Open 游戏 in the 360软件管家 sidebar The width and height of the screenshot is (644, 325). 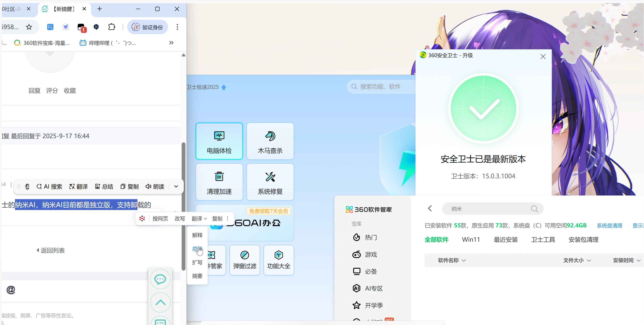(x=364, y=254)
